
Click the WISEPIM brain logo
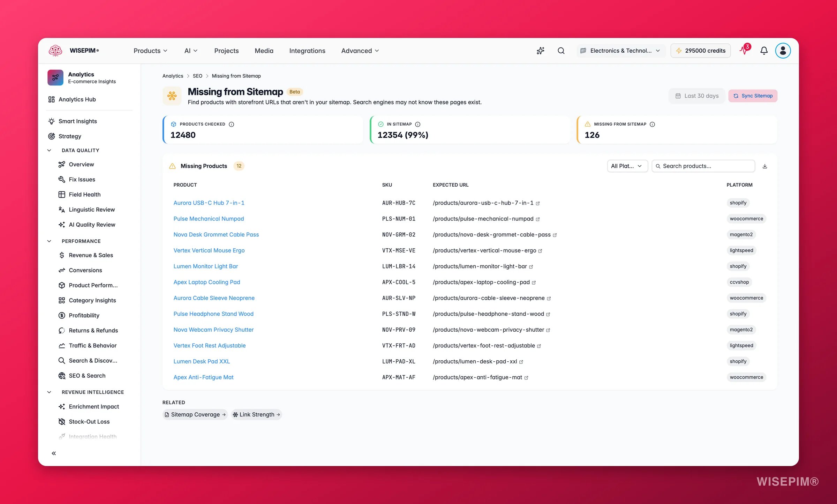tap(55, 51)
